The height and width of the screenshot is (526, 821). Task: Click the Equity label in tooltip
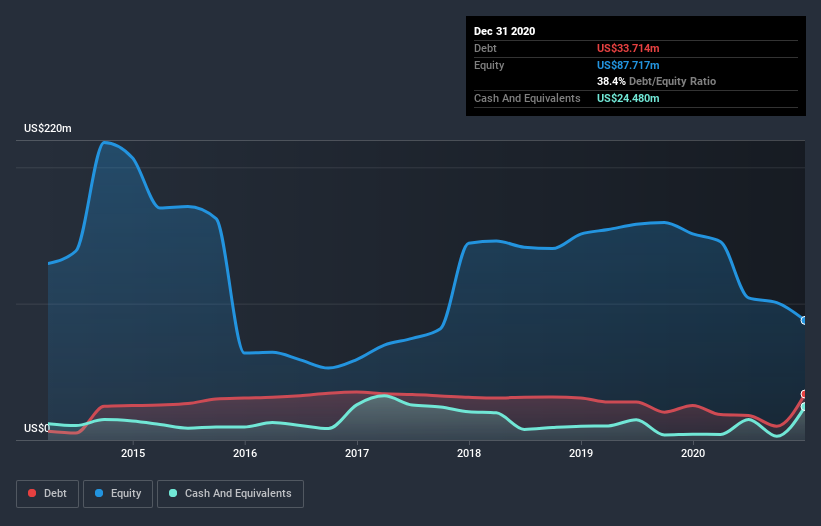click(489, 65)
